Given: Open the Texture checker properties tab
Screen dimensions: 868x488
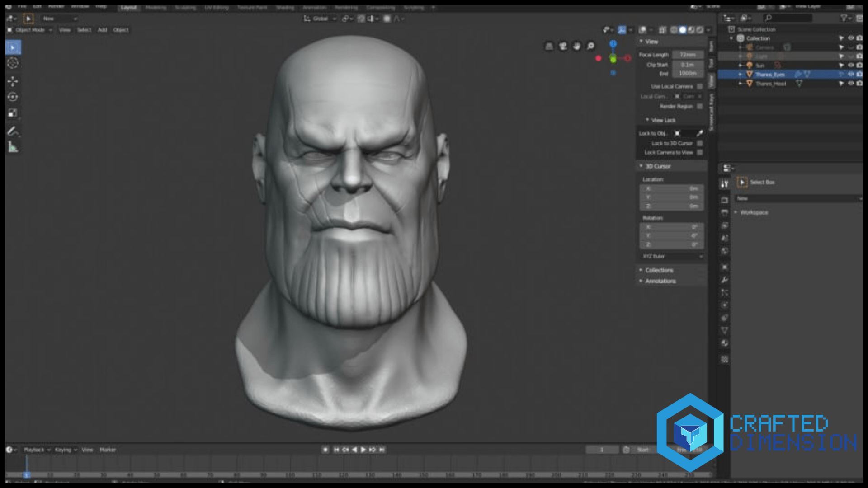Looking at the screenshot, I should (x=725, y=360).
